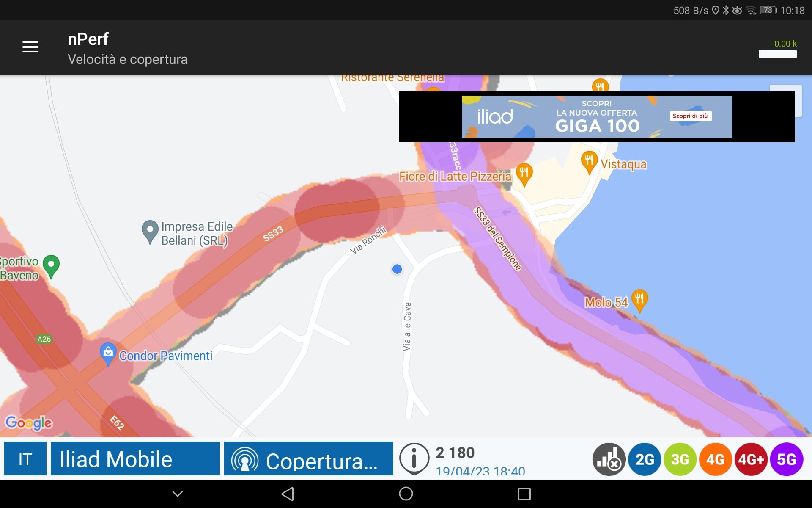Select the Condor Pavimenti shop marker
This screenshot has height=508, width=812.
[x=108, y=354]
